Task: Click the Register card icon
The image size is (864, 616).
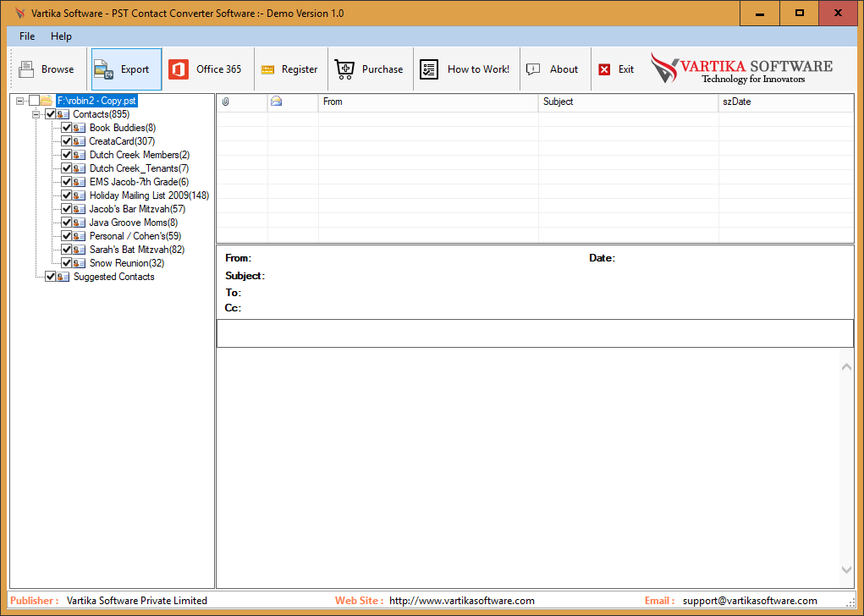Action: coord(267,69)
